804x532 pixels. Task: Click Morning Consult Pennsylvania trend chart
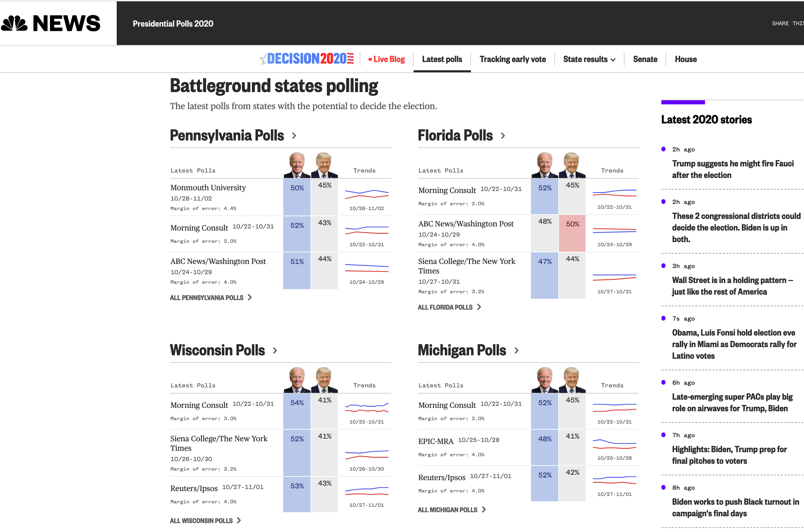tap(367, 230)
